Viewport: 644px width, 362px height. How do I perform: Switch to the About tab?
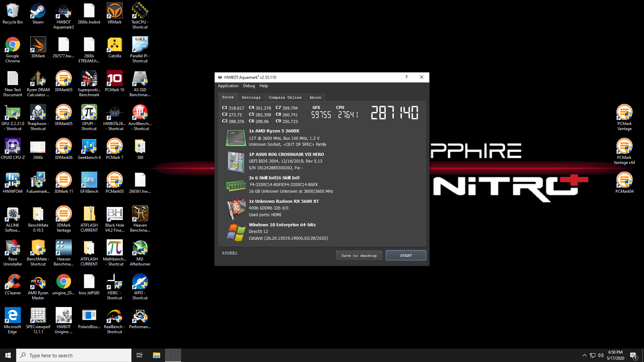coord(315,97)
